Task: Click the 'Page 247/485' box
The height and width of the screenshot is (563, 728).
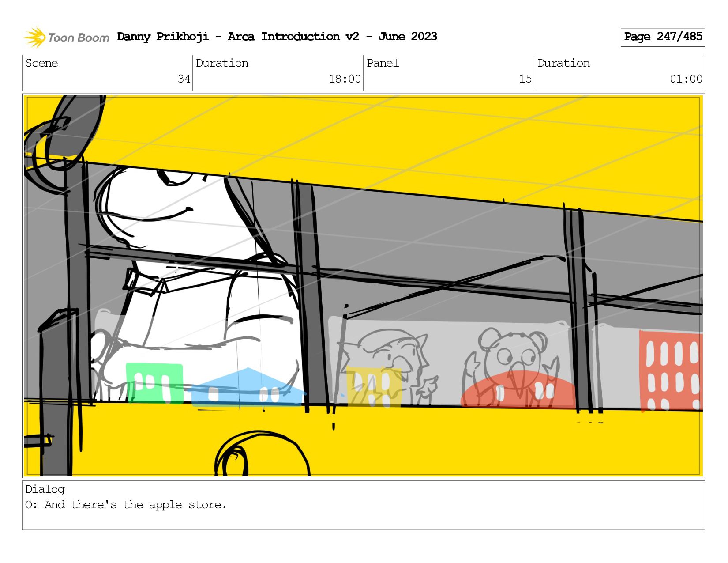Action: (663, 37)
